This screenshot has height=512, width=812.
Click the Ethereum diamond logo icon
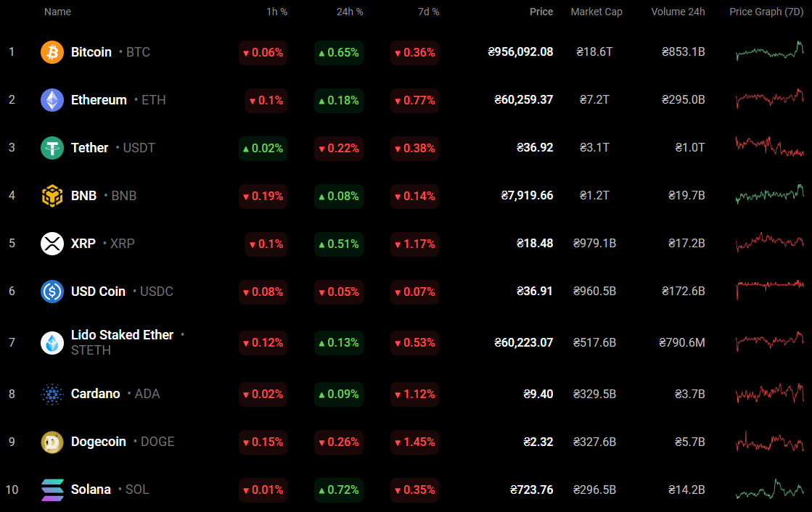[x=52, y=100]
